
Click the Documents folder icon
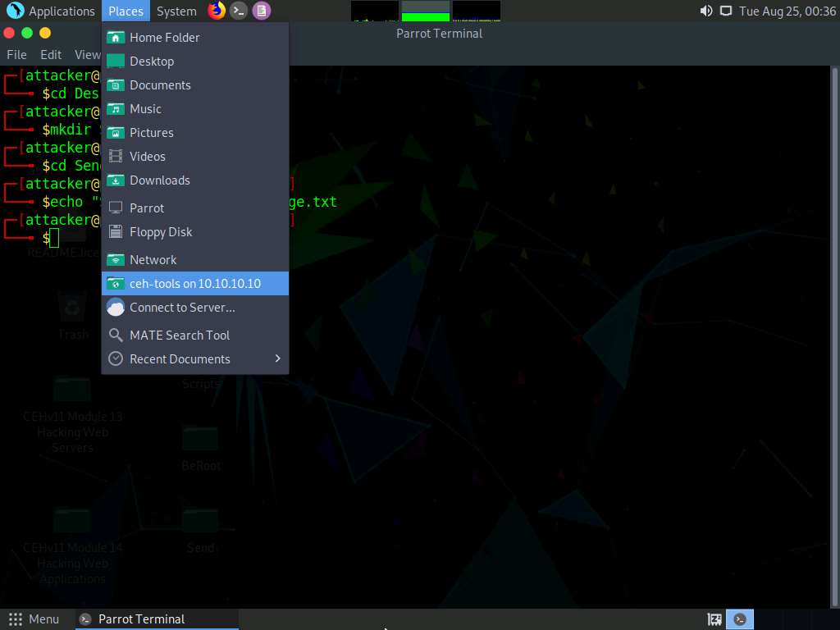coord(116,85)
